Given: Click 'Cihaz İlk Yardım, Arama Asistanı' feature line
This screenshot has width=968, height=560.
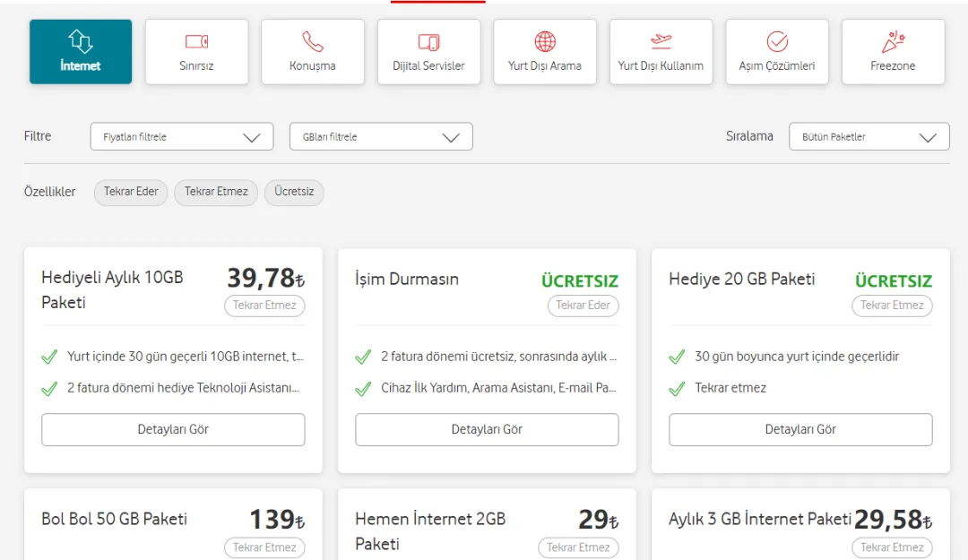Looking at the screenshot, I should tap(499, 388).
